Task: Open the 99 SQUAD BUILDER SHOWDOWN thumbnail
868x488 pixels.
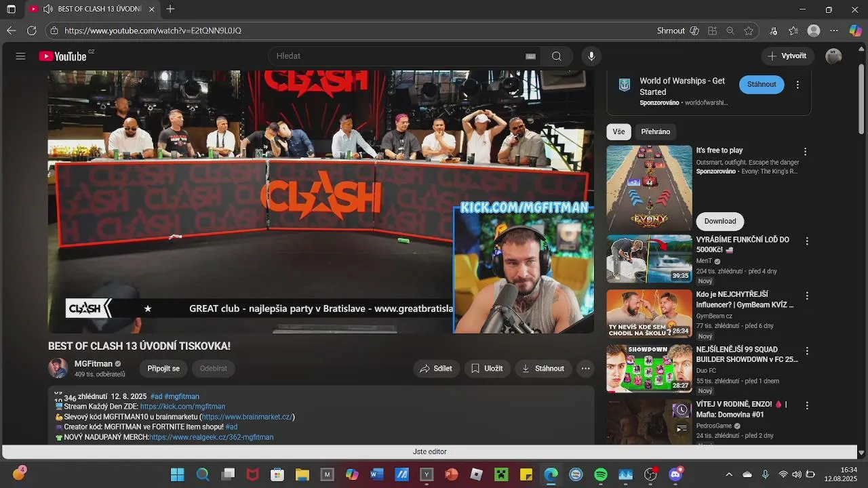Action: coord(649,369)
